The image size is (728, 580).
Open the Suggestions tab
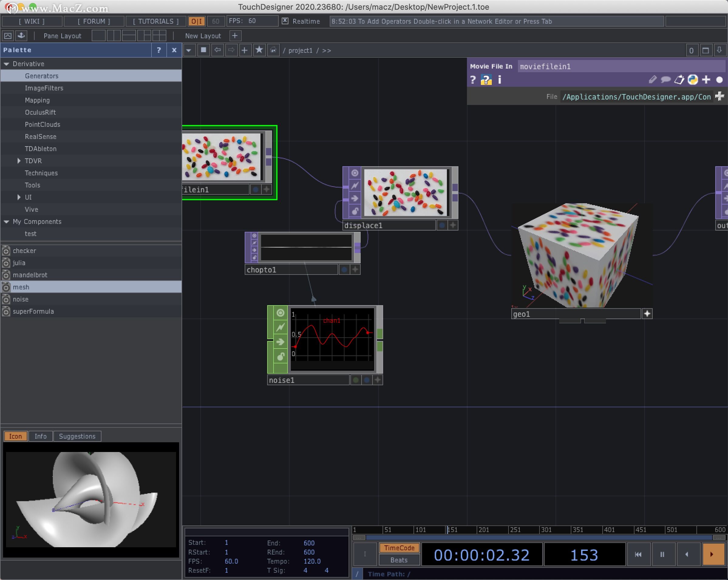tap(77, 436)
